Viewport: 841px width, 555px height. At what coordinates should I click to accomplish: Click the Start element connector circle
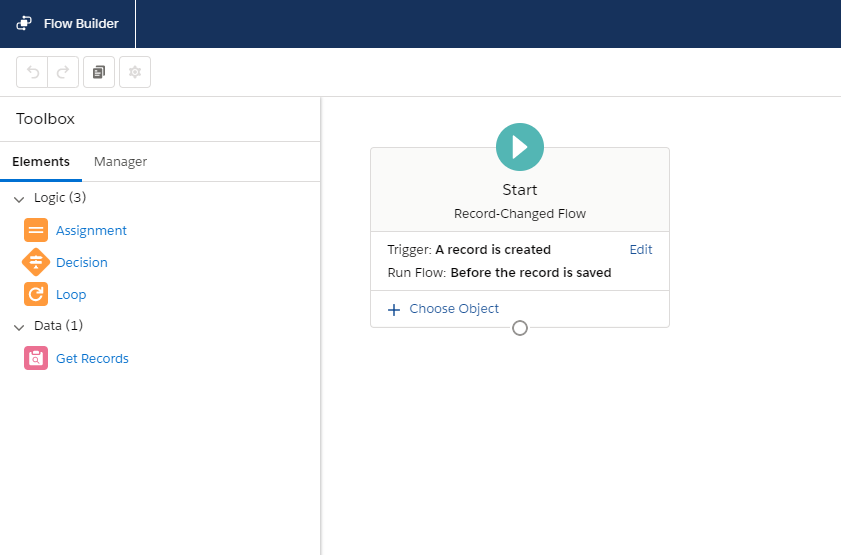coord(520,328)
